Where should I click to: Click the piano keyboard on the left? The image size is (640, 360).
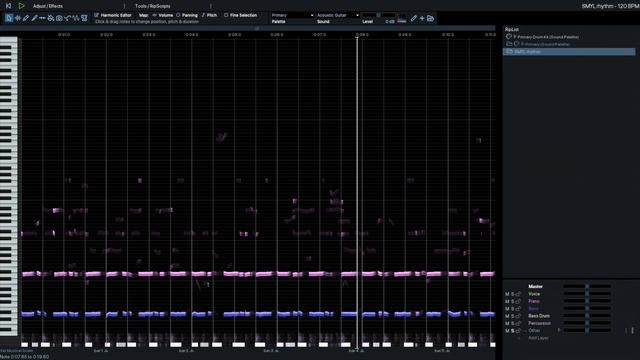point(9,186)
